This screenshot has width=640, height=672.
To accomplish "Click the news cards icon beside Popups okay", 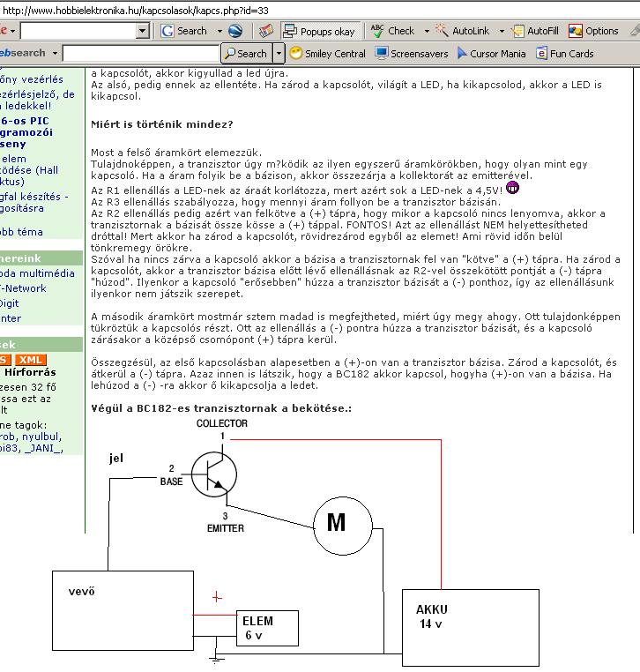I will (266, 31).
